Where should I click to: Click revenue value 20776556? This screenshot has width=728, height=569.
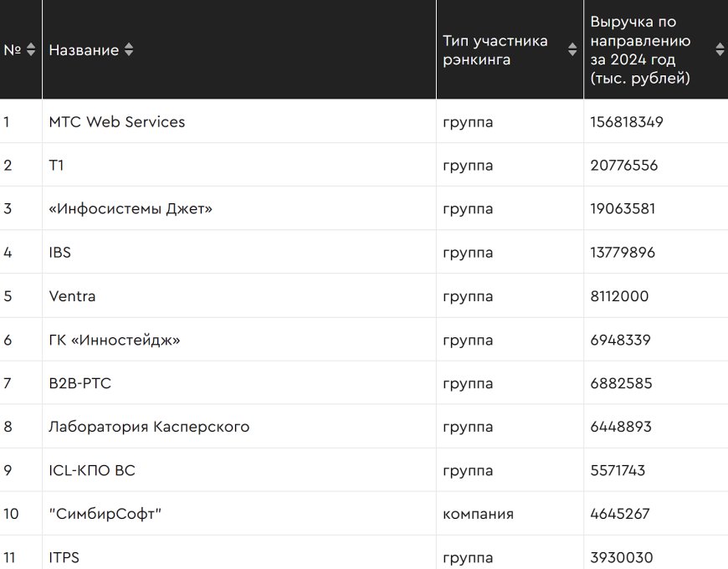(x=624, y=165)
